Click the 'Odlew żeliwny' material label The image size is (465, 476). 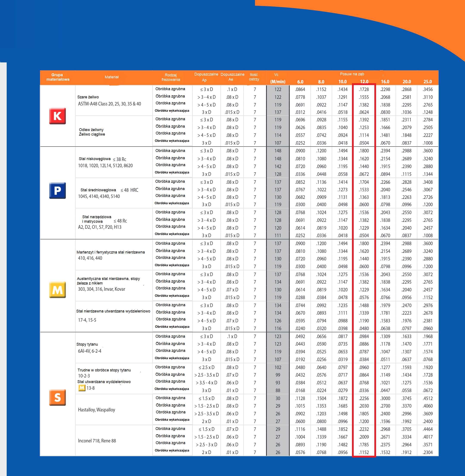91,130
